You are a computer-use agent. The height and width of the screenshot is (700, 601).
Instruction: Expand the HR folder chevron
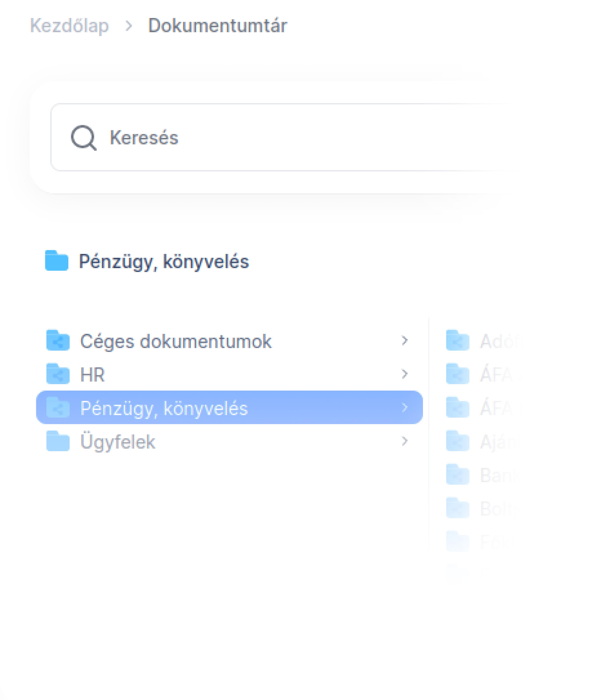[404, 374]
